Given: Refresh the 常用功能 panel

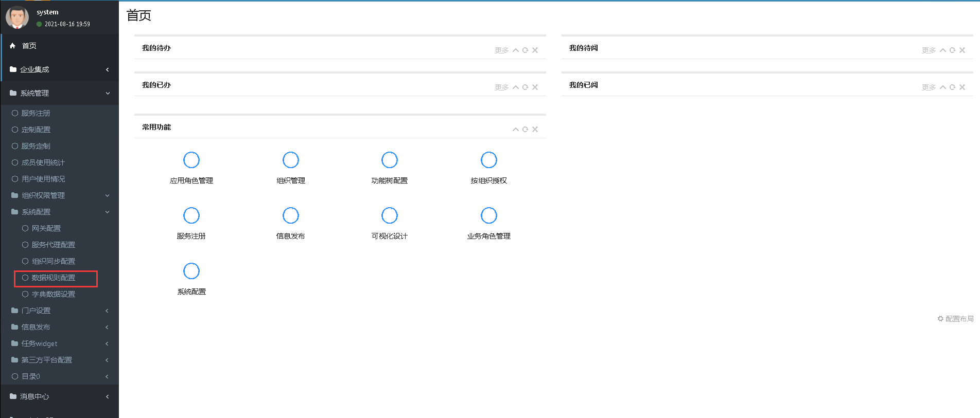Looking at the screenshot, I should coord(525,130).
